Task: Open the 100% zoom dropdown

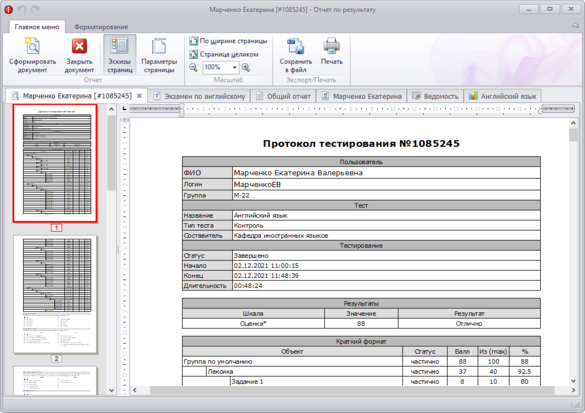Action: pos(234,68)
